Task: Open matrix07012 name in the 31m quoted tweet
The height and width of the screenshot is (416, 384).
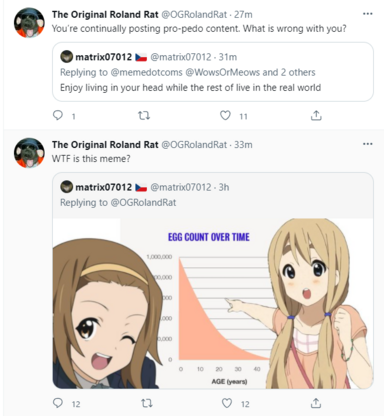Action: coord(104,57)
